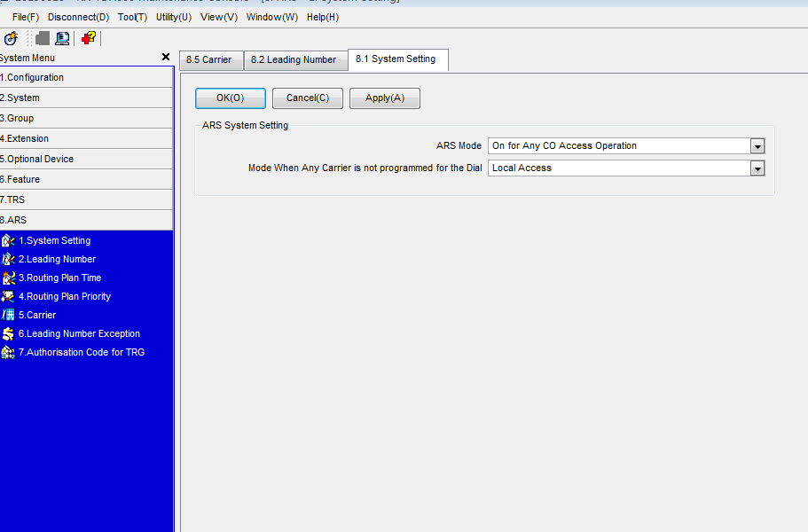Click the 3.Routing Plan Time icon

click(8, 278)
